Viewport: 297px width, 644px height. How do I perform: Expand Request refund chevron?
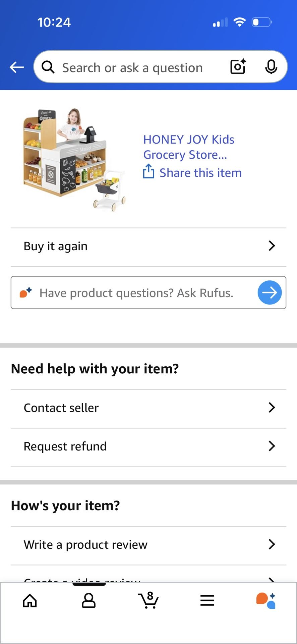(272, 446)
